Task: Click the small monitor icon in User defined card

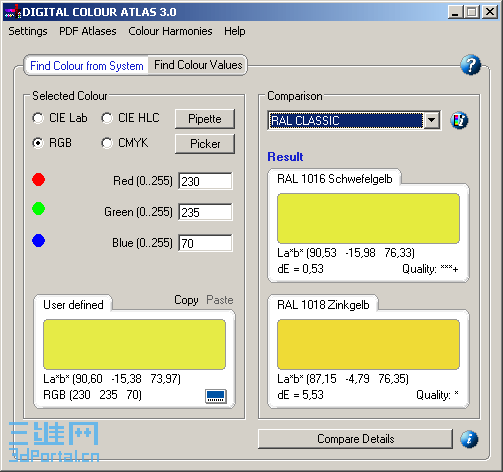Action: [216, 396]
